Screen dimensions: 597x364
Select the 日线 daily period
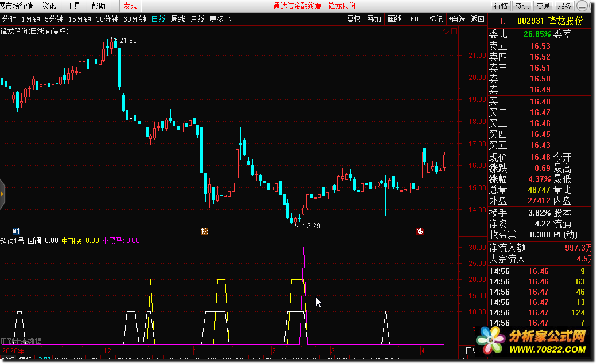pos(158,19)
